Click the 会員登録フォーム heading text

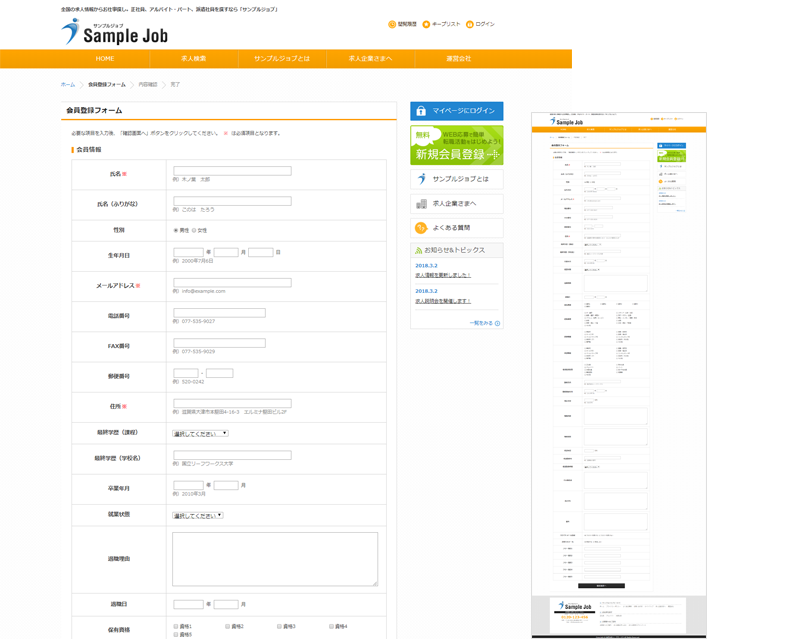point(94,110)
